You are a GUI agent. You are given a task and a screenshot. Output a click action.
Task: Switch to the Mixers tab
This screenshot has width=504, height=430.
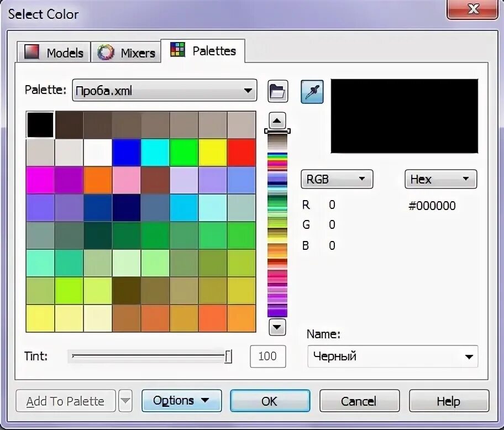click(x=126, y=52)
